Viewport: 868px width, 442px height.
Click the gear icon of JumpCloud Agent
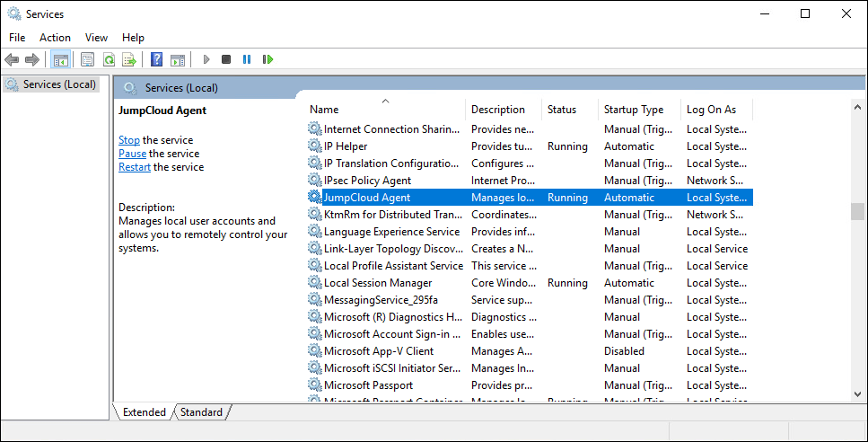pos(314,197)
